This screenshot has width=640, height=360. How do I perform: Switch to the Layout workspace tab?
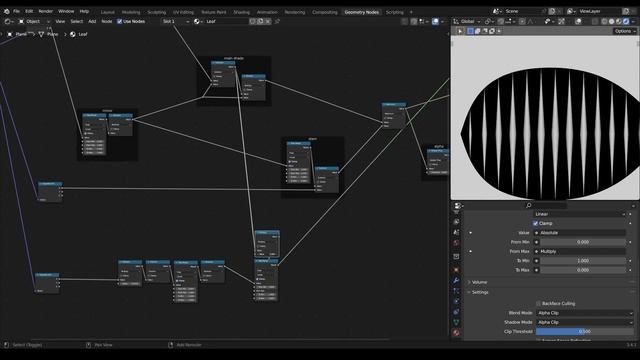click(108, 12)
